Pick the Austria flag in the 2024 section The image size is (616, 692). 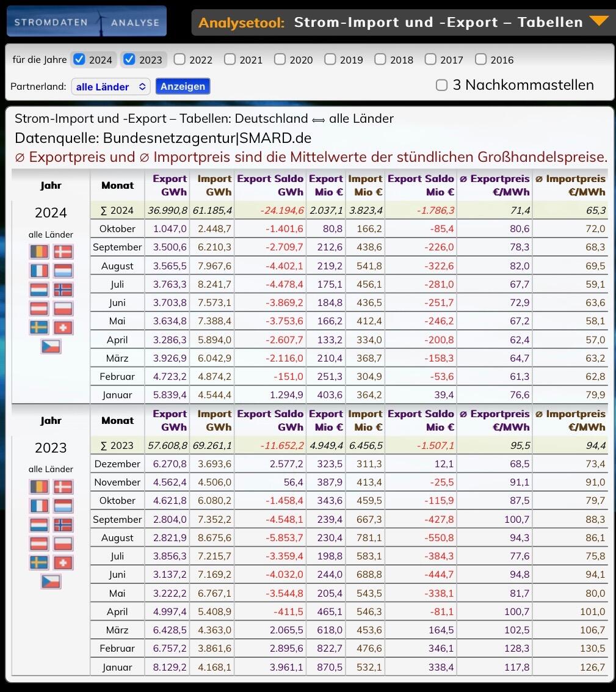[39, 308]
